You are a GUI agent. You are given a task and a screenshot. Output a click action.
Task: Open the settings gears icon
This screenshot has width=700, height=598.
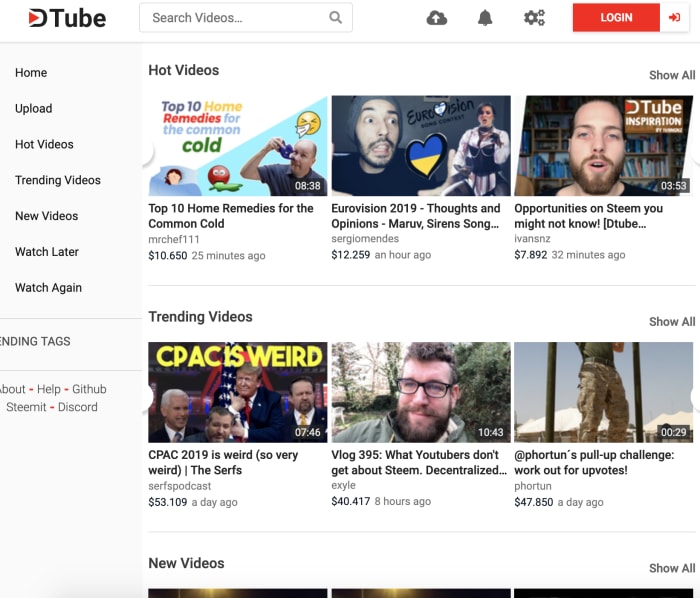(534, 18)
